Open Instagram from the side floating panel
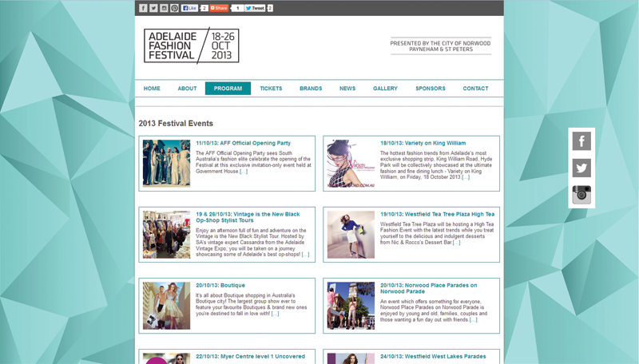The height and width of the screenshot is (364, 639). coord(581,195)
